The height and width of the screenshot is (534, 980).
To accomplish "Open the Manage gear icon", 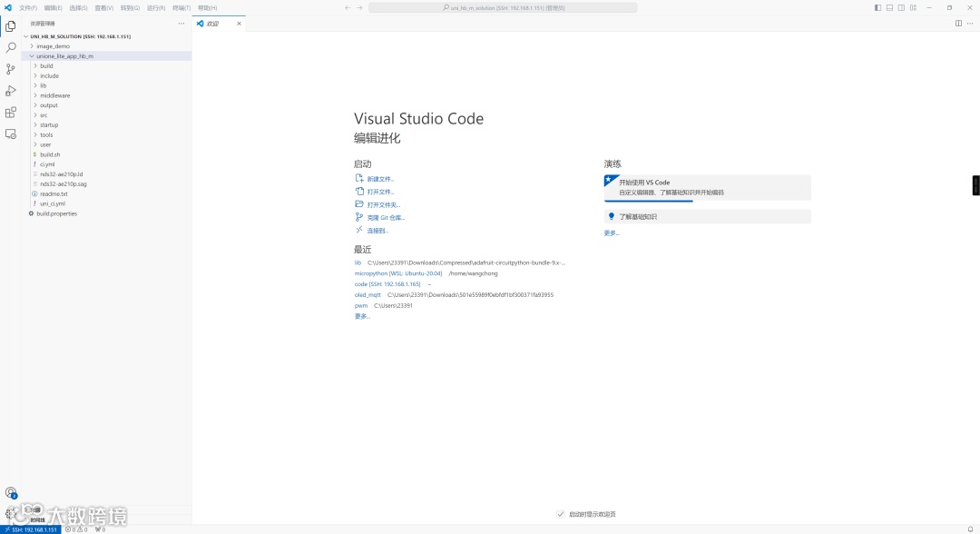I will (9, 513).
